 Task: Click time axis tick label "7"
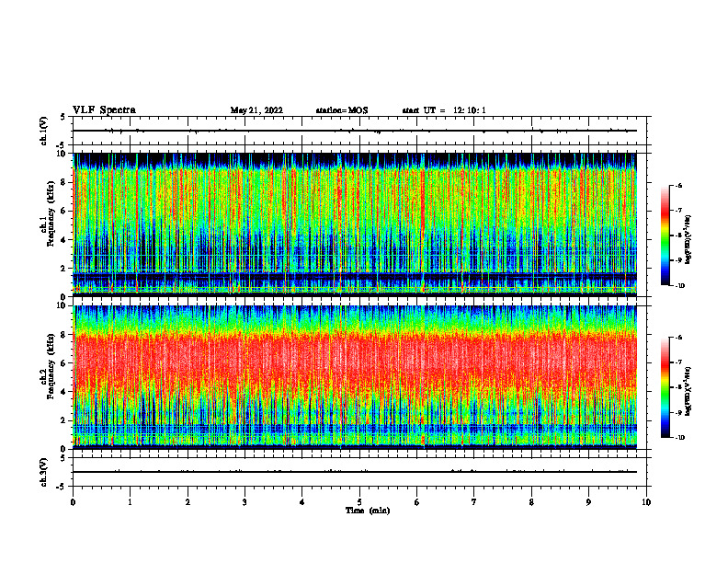click(474, 502)
